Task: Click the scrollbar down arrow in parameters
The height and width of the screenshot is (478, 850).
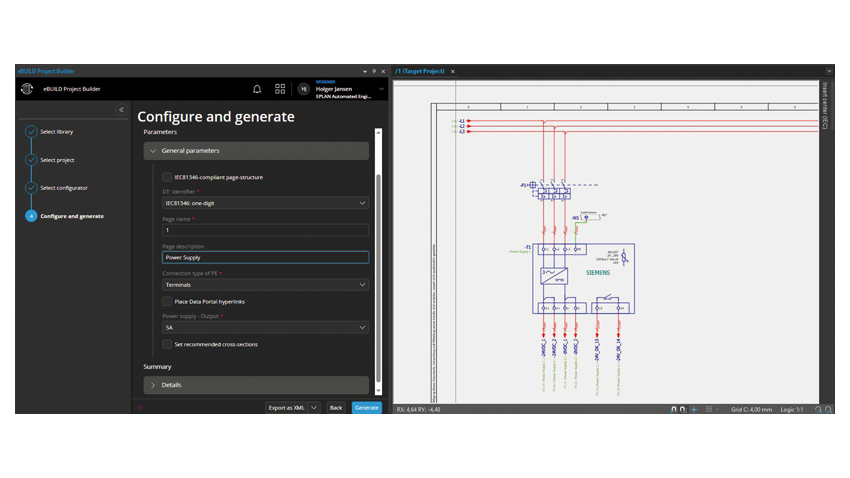Action: [378, 391]
